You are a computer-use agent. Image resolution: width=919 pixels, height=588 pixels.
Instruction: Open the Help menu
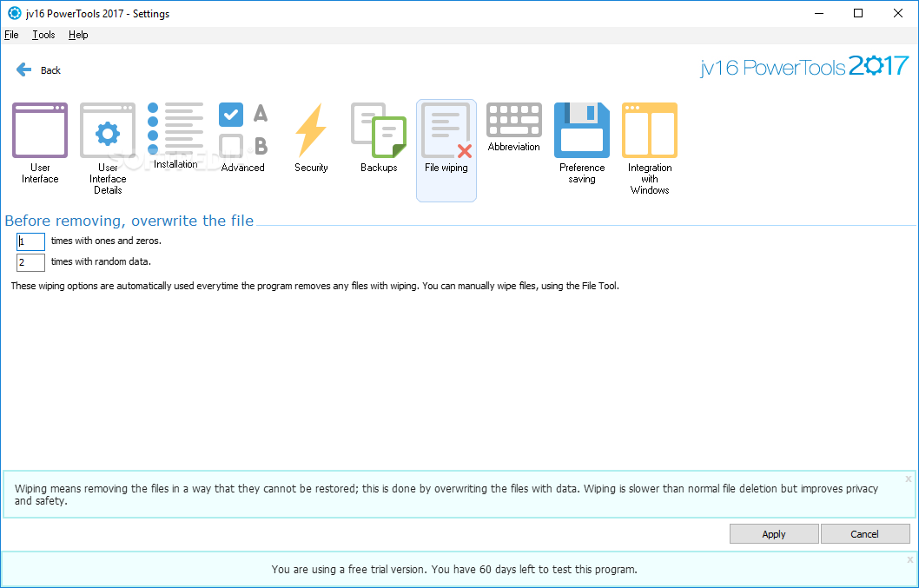tap(78, 35)
